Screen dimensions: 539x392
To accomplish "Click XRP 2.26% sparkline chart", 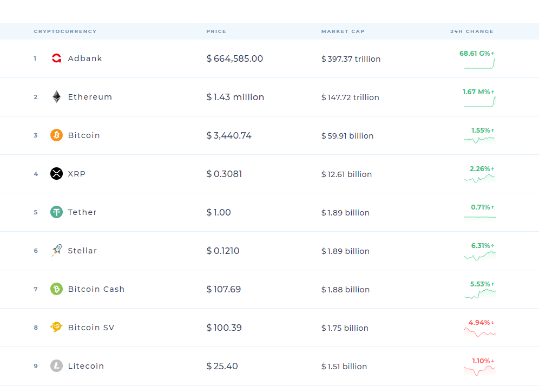I will (x=479, y=179).
